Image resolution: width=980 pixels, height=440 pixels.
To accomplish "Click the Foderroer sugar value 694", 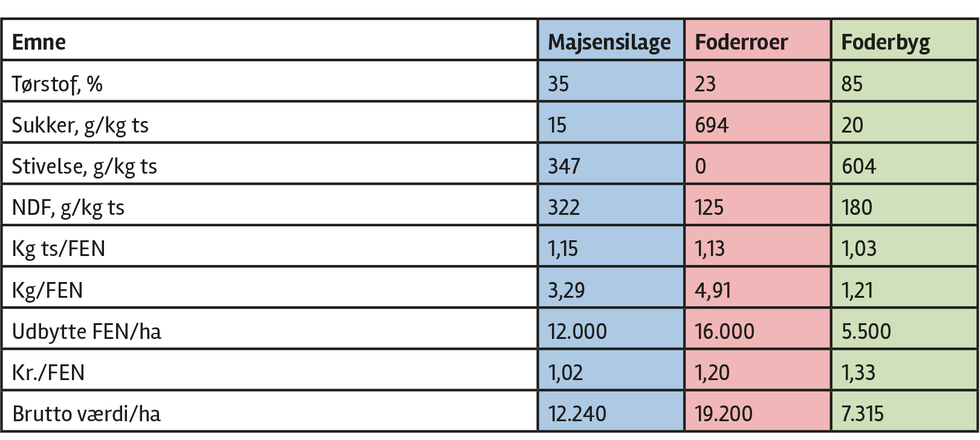I will point(712,125).
